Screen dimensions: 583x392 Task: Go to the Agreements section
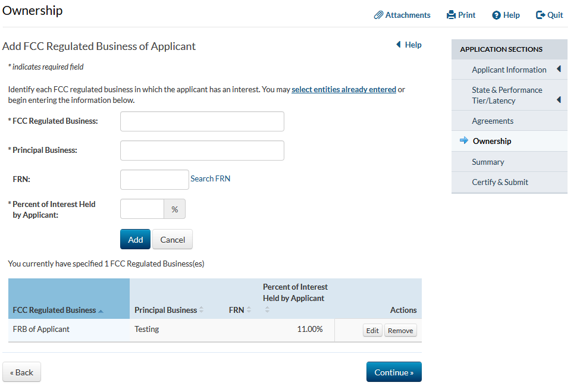(x=493, y=121)
